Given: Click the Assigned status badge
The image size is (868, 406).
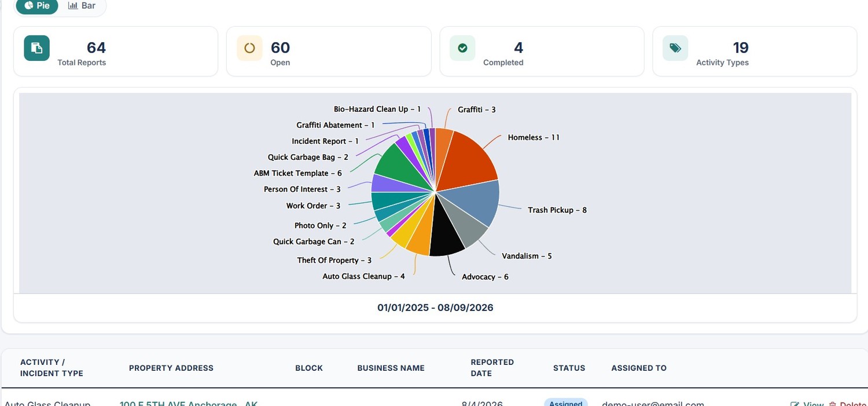Looking at the screenshot, I should 565,403.
